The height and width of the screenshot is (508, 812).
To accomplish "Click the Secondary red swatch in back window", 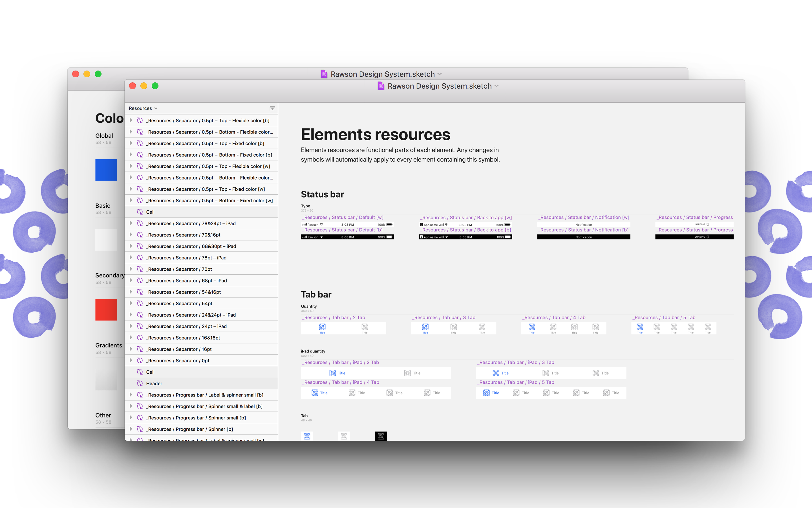I will point(106,309).
